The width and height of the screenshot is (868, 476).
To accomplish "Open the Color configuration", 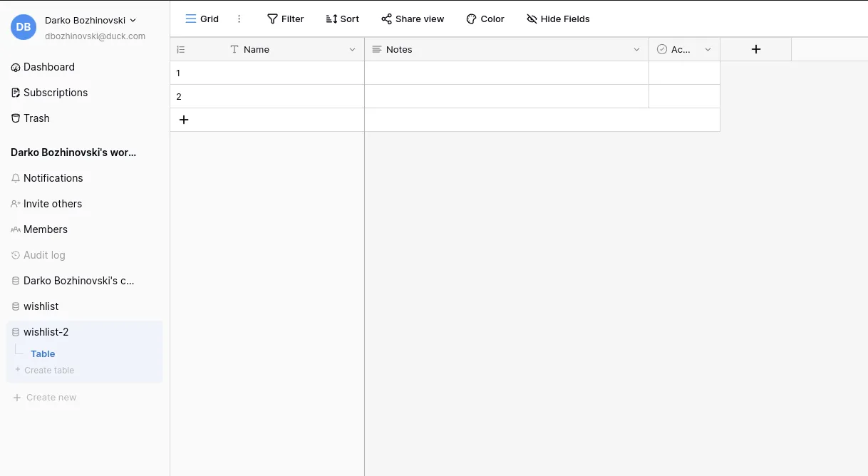I will click(485, 19).
